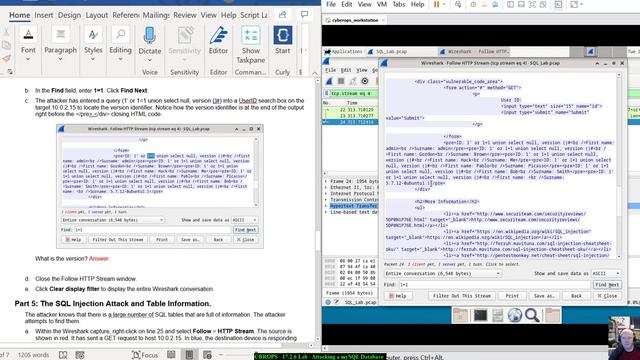
Task: Expand Transmission Control tree row
Action: [326, 200]
